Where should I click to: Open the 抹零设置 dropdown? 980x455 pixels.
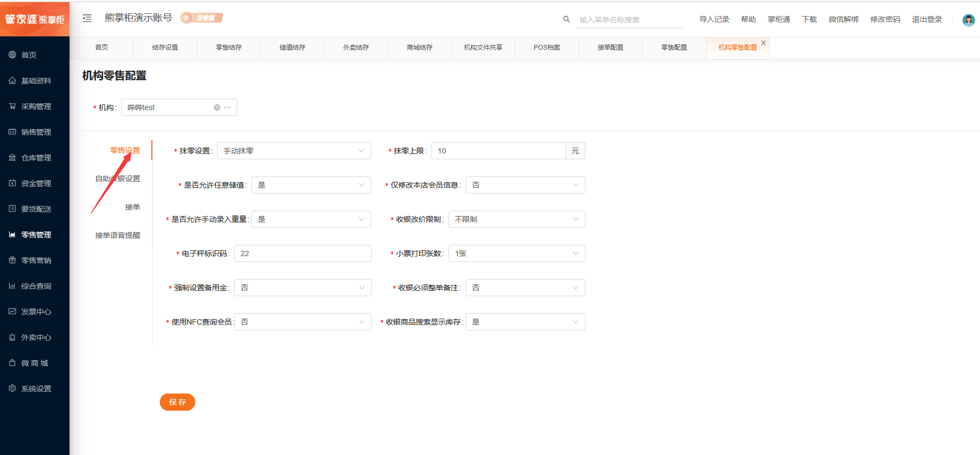(x=294, y=151)
